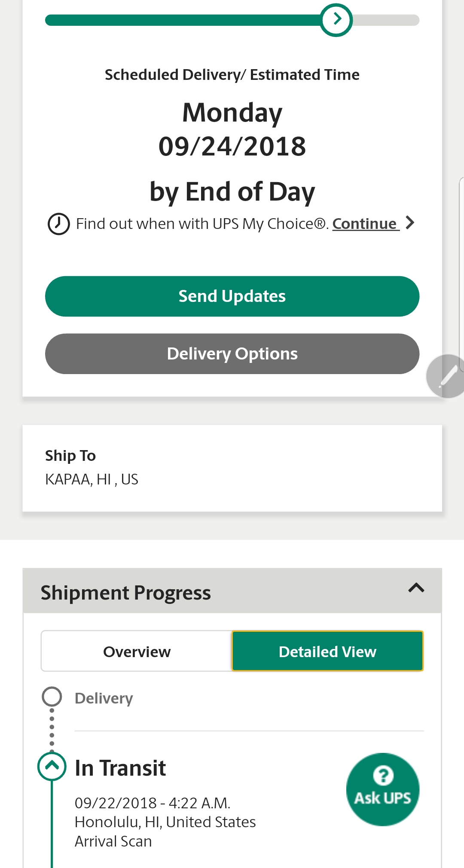Open the Ask UPS help bubble

(x=383, y=789)
